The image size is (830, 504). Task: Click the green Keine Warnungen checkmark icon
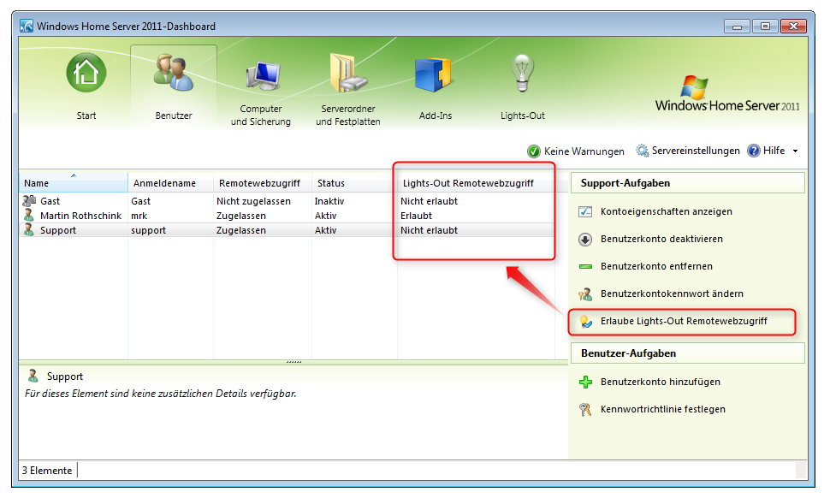click(534, 151)
